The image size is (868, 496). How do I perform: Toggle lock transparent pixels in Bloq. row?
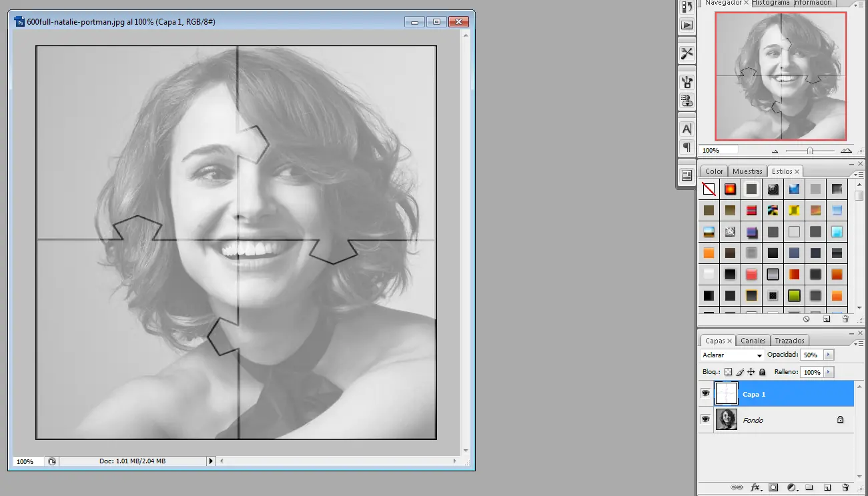(729, 372)
